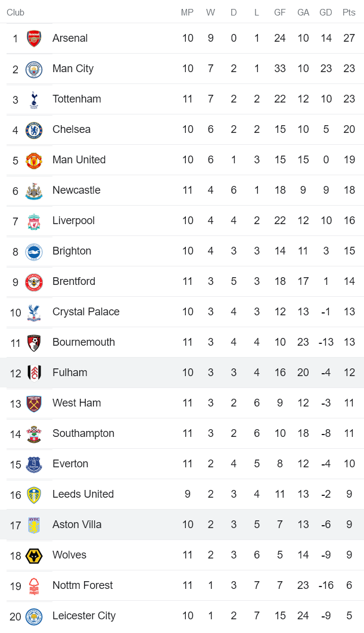Viewport: 364px width, 633px height.
Task: Click the Arsenal club crest icon
Action: tap(34, 39)
